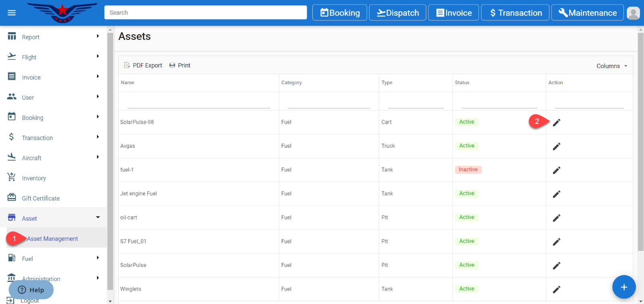Click the Help button
This screenshot has width=644, height=304.
tap(31, 290)
